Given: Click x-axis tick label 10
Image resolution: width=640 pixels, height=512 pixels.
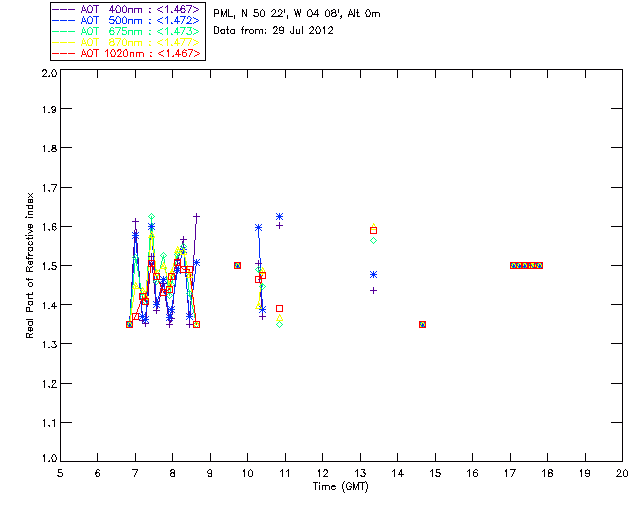Looking at the screenshot, I should coord(247,473).
